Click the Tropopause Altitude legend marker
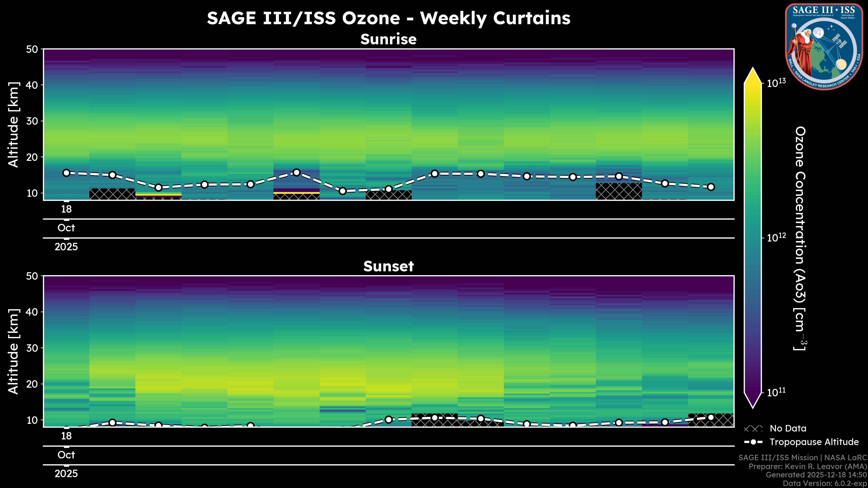 tap(753, 442)
